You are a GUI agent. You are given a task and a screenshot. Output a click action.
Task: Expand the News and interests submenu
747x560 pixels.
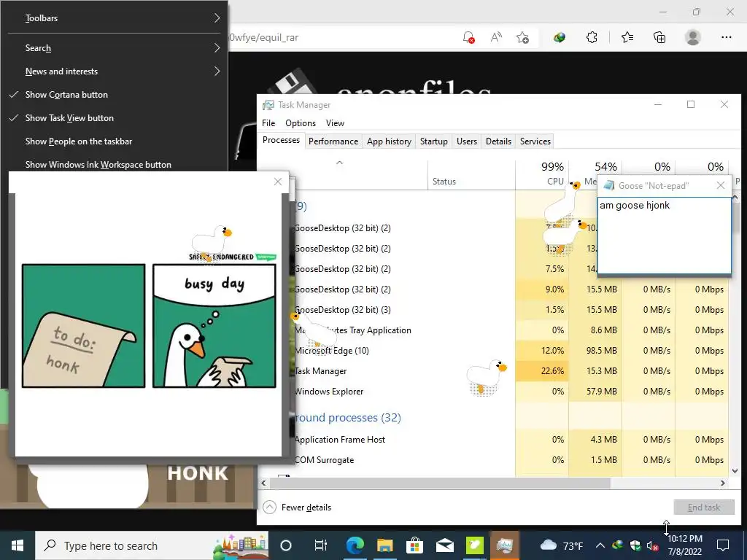click(x=114, y=71)
